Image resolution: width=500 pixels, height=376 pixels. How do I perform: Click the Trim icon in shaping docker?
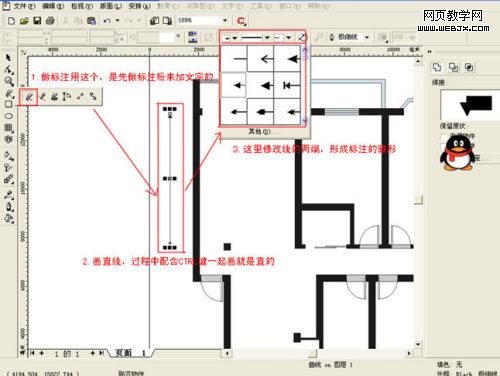(x=453, y=68)
